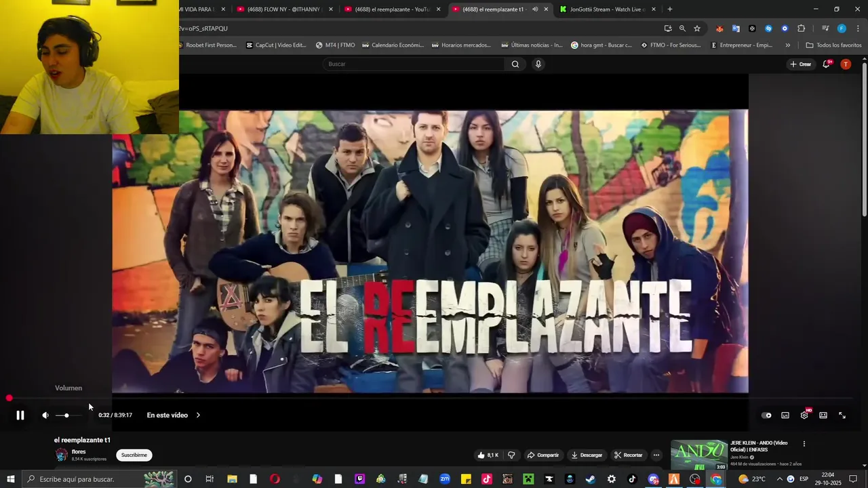
Task: Open the MT4 | FTMO bookmark
Action: (336, 45)
